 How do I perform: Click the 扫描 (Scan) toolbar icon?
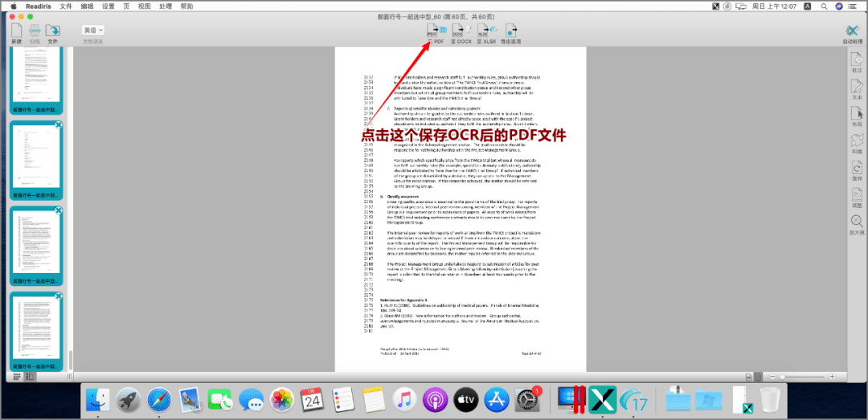pyautogui.click(x=35, y=31)
